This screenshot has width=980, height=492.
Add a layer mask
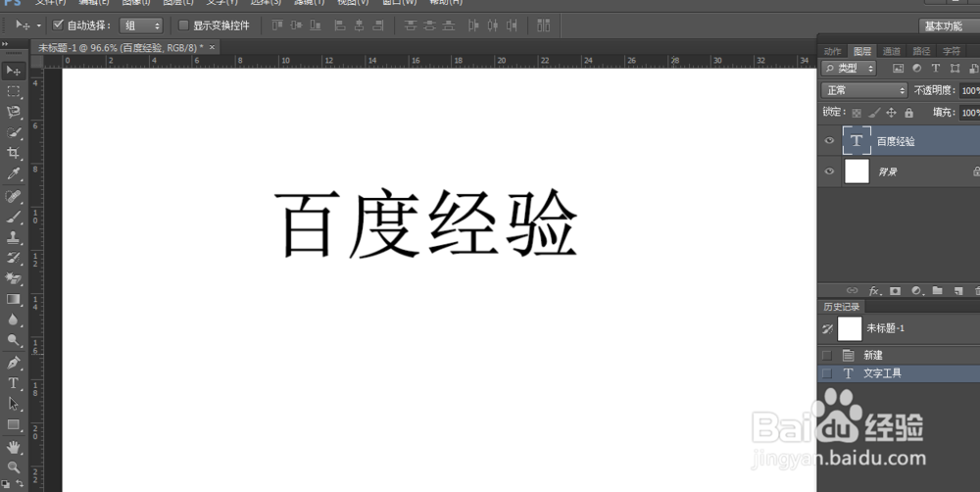coord(895,291)
